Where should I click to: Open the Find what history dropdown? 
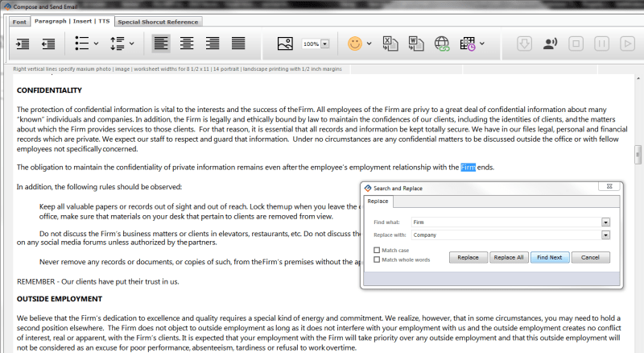coord(606,222)
